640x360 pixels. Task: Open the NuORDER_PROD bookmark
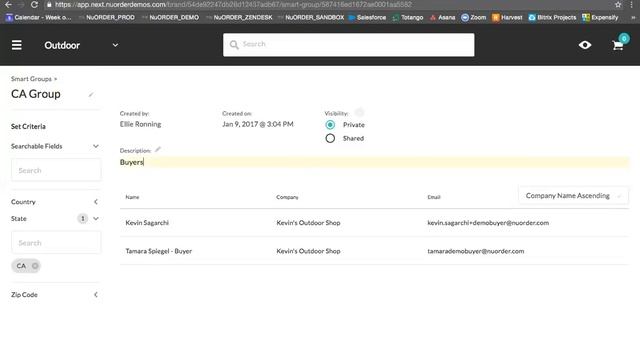click(107, 18)
